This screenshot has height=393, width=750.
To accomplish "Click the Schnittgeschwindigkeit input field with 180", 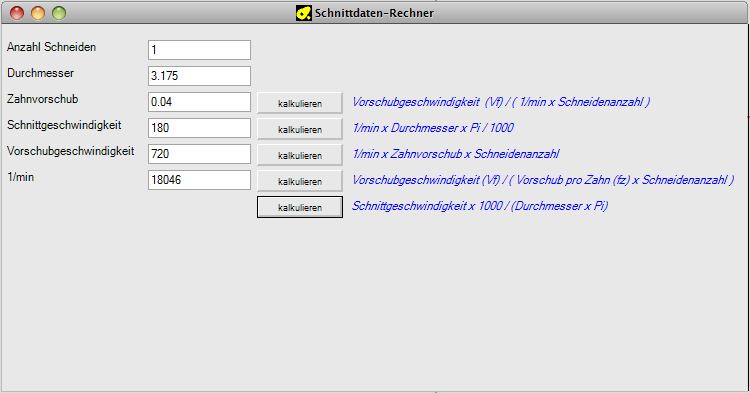I will point(199,128).
